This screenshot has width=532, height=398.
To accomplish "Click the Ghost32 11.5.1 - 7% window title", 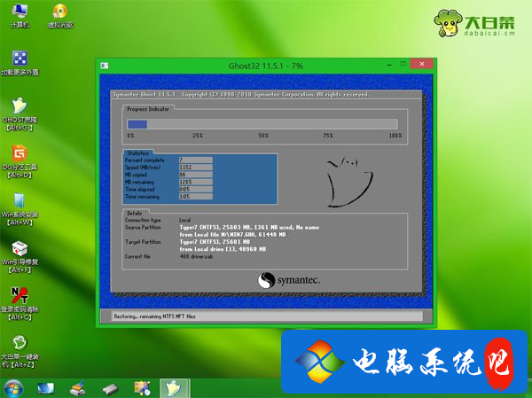I will 266,66.
